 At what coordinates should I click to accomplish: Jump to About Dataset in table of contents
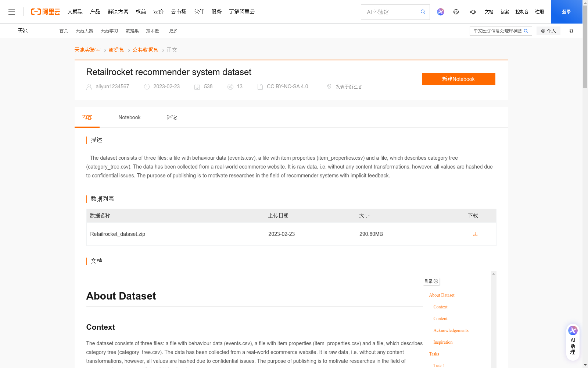pyautogui.click(x=442, y=295)
